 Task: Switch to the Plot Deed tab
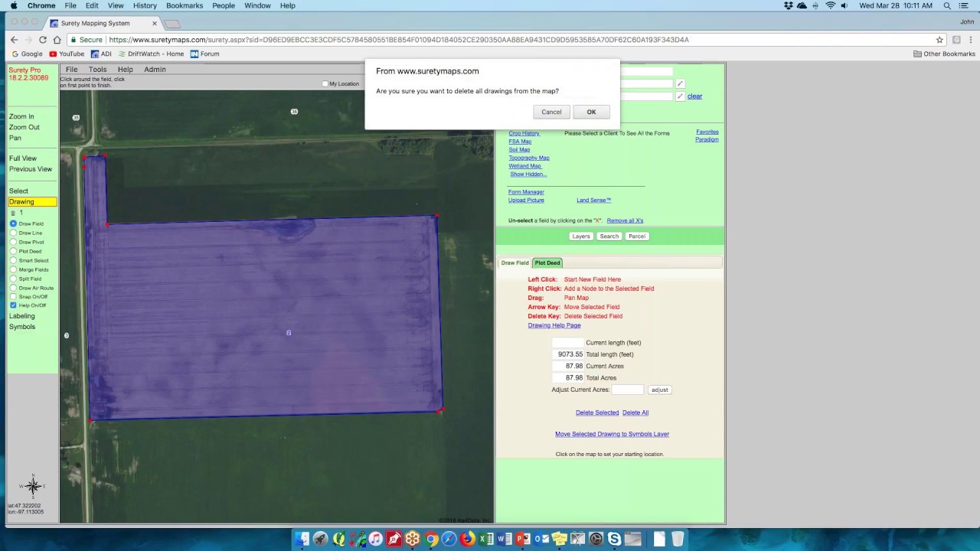pyautogui.click(x=547, y=263)
